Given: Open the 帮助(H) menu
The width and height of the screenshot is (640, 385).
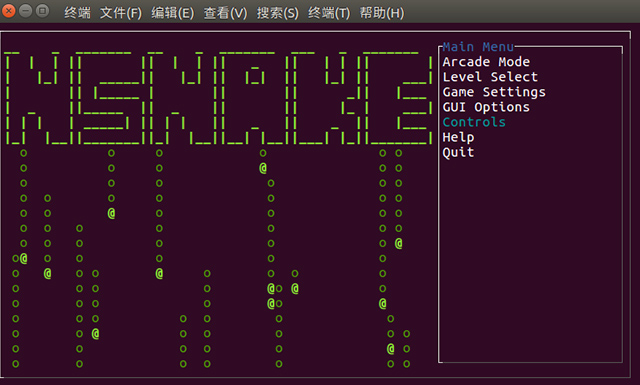Looking at the screenshot, I should point(382,13).
